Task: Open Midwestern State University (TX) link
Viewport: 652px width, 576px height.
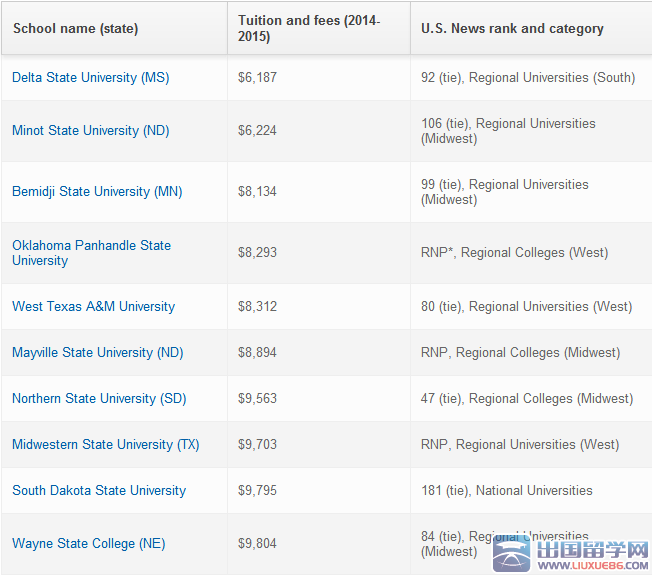Action: click(x=105, y=444)
